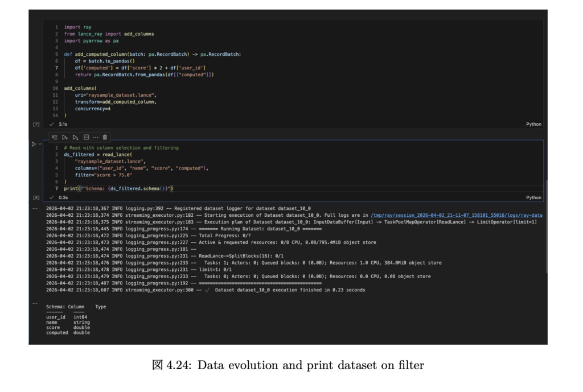Screen dimensions: 583x392
Task: Click the success checkmark beside the 0.3s runtime
Action: tap(50, 198)
